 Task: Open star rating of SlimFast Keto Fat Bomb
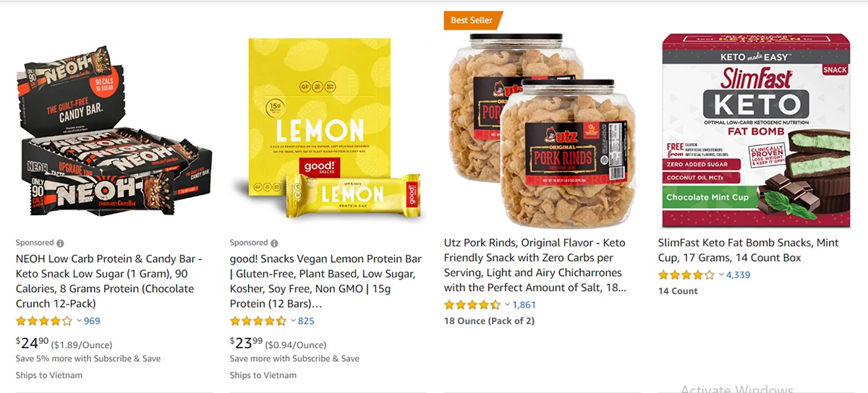pyautogui.click(x=686, y=275)
